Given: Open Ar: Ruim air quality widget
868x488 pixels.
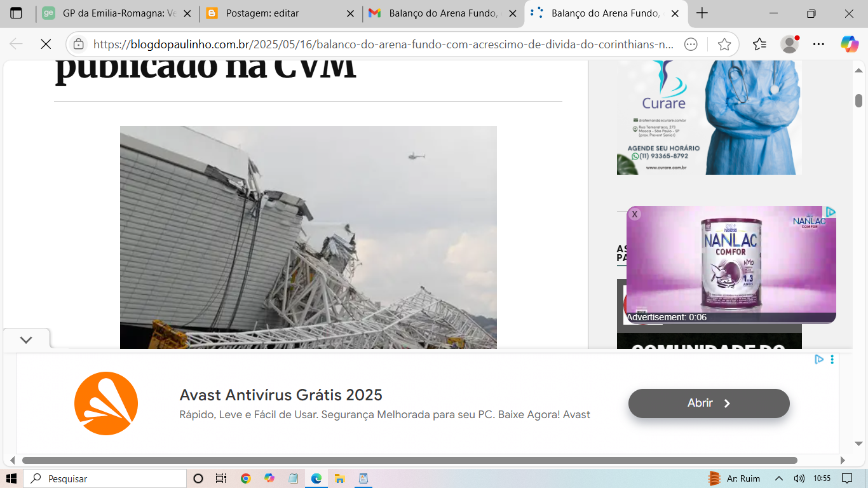Looking at the screenshot, I should click(x=735, y=478).
